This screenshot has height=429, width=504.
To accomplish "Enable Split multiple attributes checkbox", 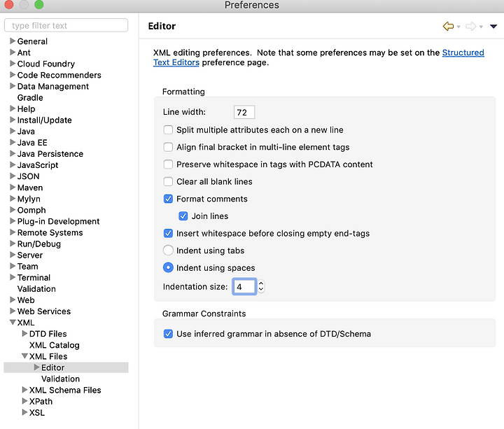I will click(x=168, y=130).
